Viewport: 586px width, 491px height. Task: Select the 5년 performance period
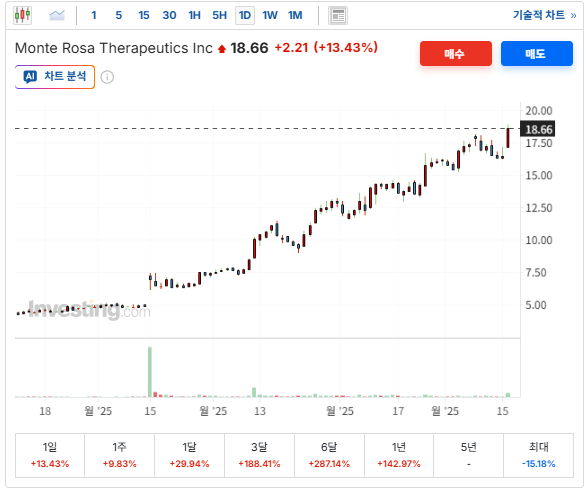click(x=469, y=455)
